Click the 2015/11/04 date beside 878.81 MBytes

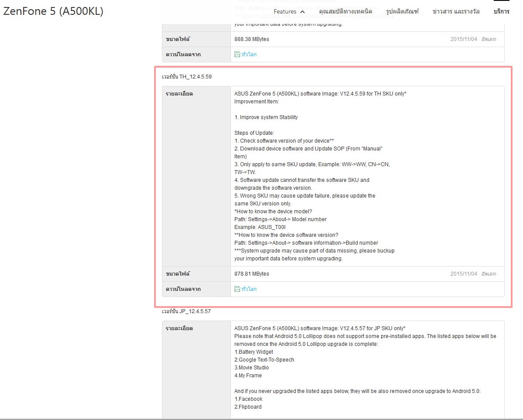pyautogui.click(x=464, y=273)
